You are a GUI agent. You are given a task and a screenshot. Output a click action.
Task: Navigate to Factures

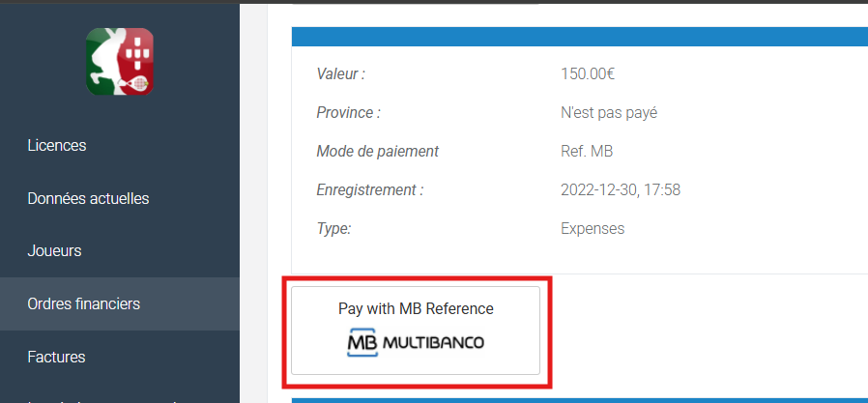pos(56,357)
